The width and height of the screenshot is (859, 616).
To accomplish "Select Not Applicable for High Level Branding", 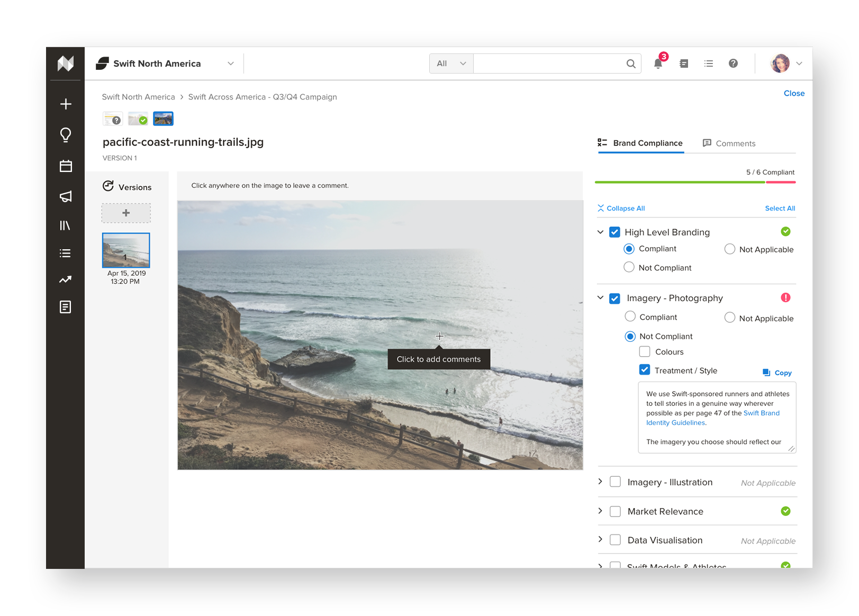I will pyautogui.click(x=729, y=249).
